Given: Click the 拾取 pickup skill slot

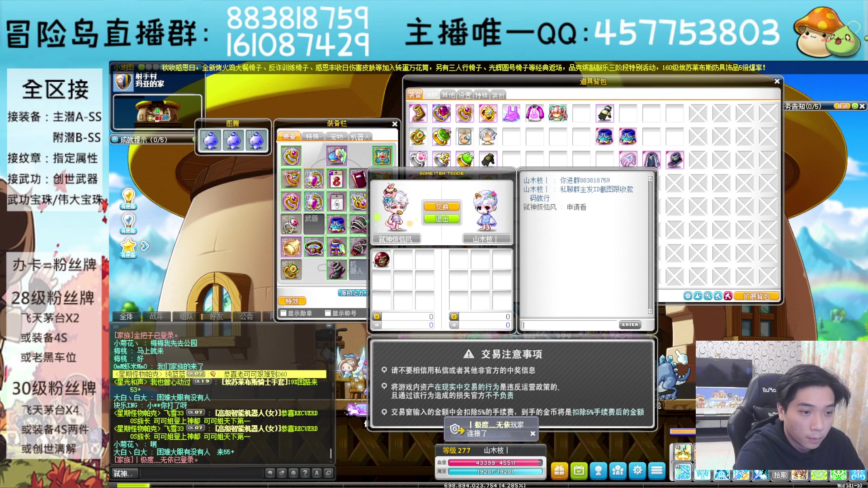Looking at the screenshot, I should tap(780, 475).
